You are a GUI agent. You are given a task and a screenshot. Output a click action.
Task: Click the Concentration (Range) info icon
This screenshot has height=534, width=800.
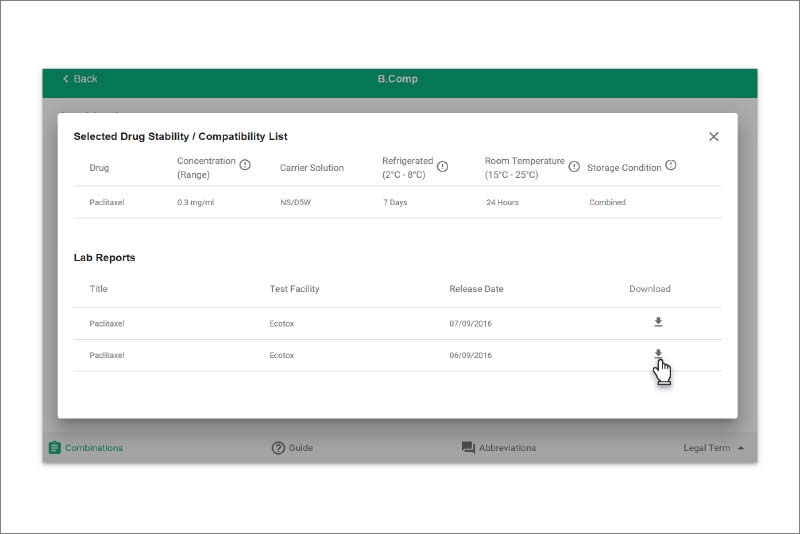click(x=245, y=165)
